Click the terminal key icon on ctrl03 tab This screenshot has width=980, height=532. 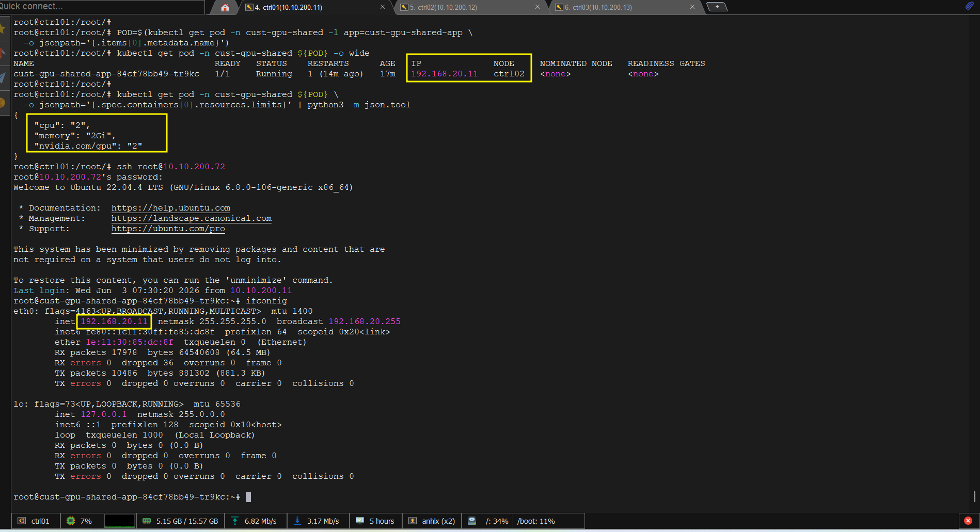[x=559, y=7]
